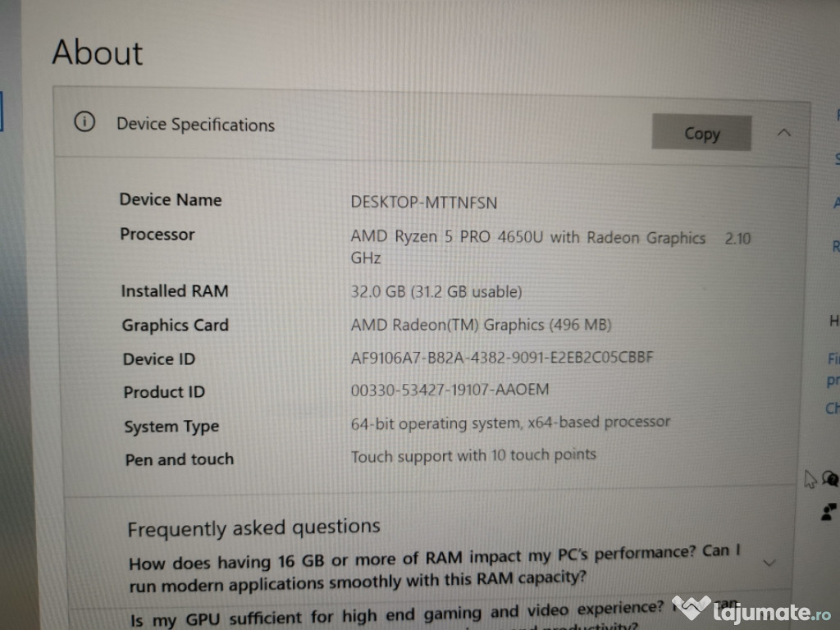Click the info icon beside Device Specifications
Image resolution: width=840 pixels, height=630 pixels.
(x=84, y=121)
